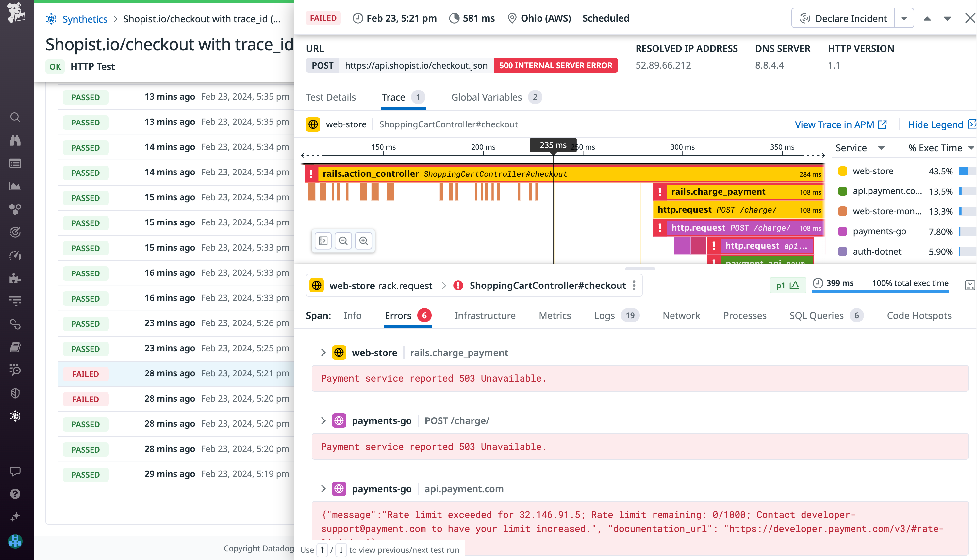Open the Security shield icon in sidebar

[x=15, y=393]
